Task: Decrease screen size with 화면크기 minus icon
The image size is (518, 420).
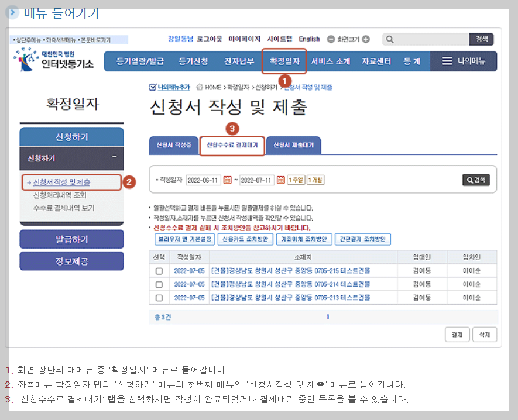Action: click(331, 39)
